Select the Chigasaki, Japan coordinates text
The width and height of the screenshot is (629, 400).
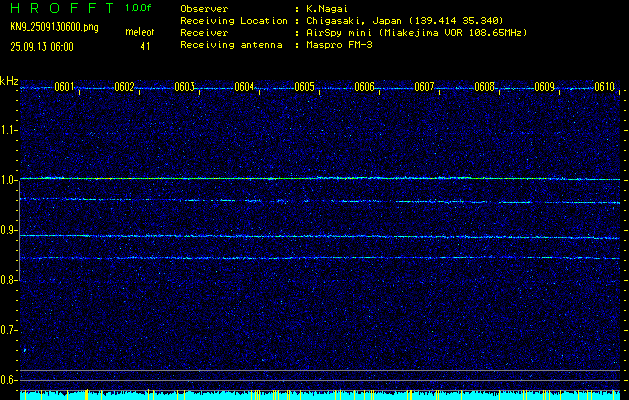[x=405, y=20]
